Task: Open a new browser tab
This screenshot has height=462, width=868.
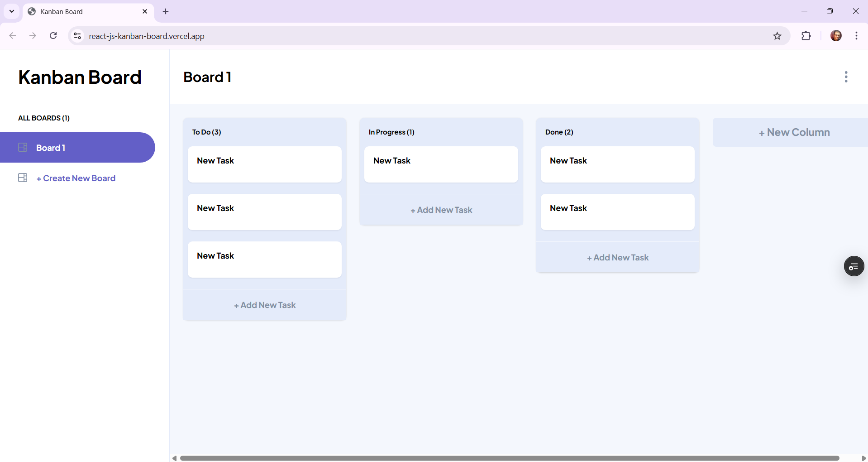Action: (x=165, y=11)
